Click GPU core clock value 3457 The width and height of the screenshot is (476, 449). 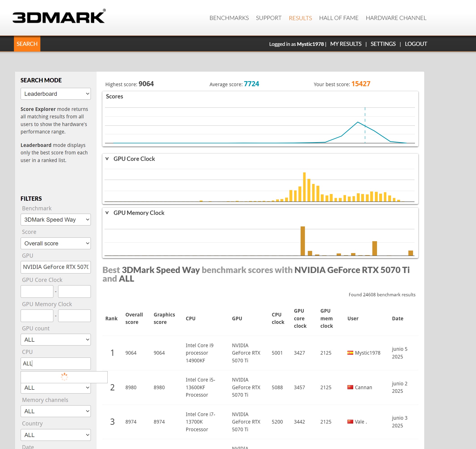point(299,387)
